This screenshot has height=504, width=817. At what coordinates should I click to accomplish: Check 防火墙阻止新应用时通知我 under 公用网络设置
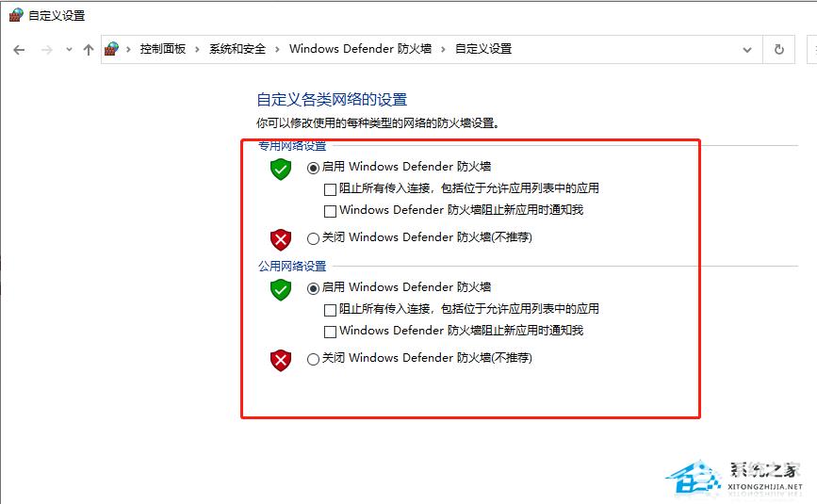[330, 333]
